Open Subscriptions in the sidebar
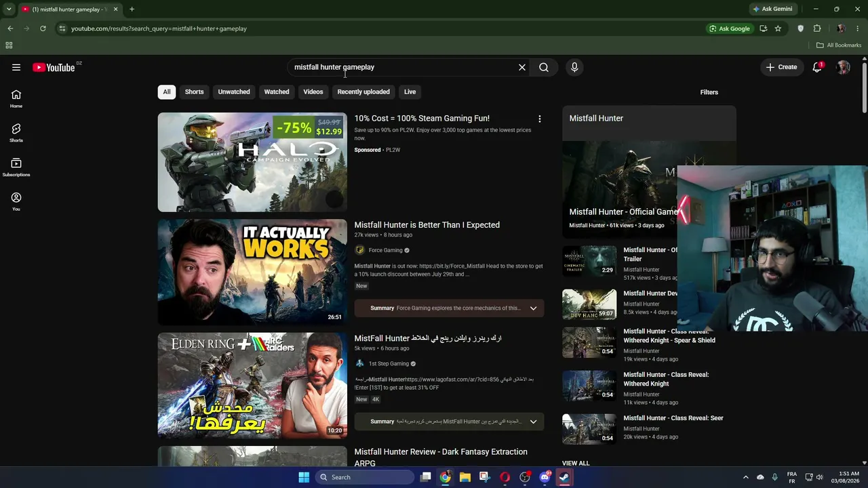Viewport: 868px width, 488px height. [x=16, y=167]
